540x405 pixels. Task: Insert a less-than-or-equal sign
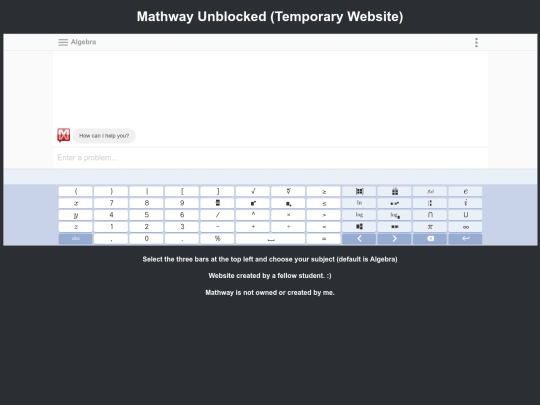(x=324, y=203)
